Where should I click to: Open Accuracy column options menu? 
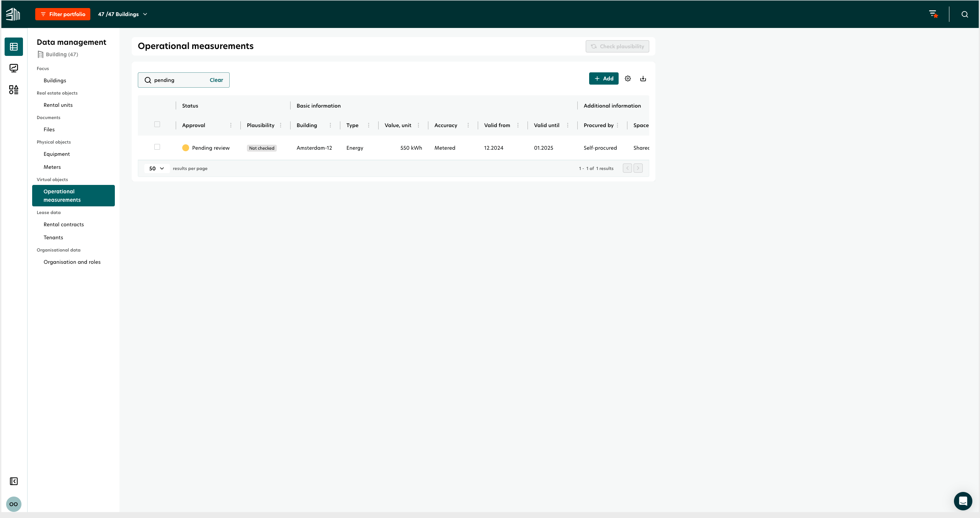click(x=468, y=125)
